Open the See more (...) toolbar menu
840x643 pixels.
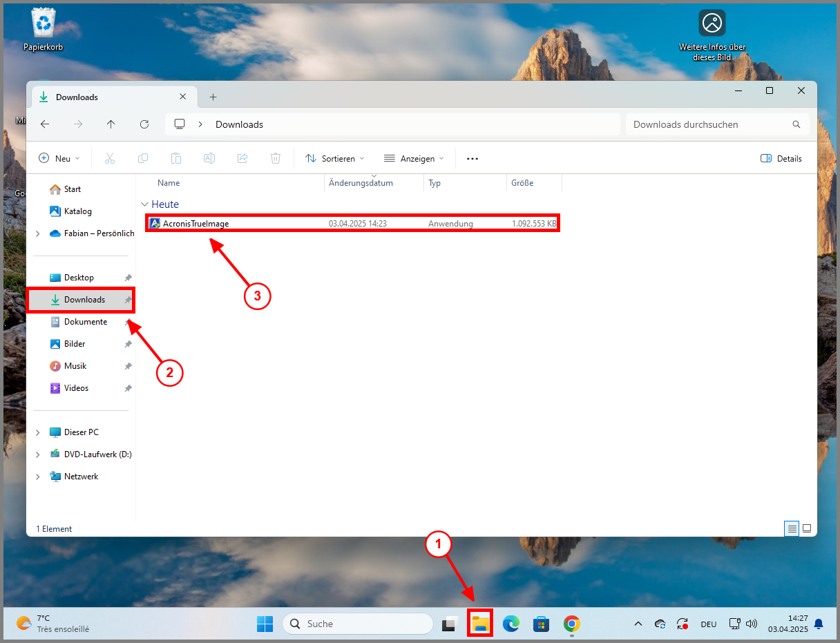472,158
